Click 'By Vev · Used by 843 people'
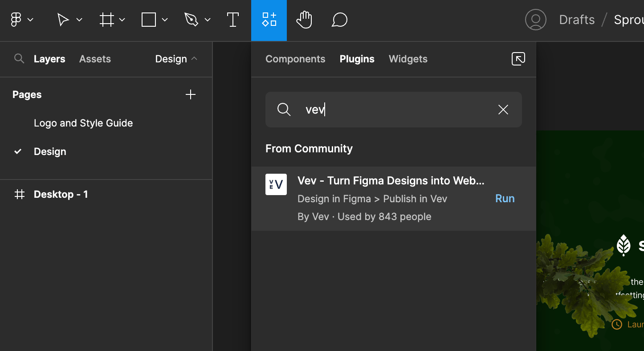 [364, 216]
